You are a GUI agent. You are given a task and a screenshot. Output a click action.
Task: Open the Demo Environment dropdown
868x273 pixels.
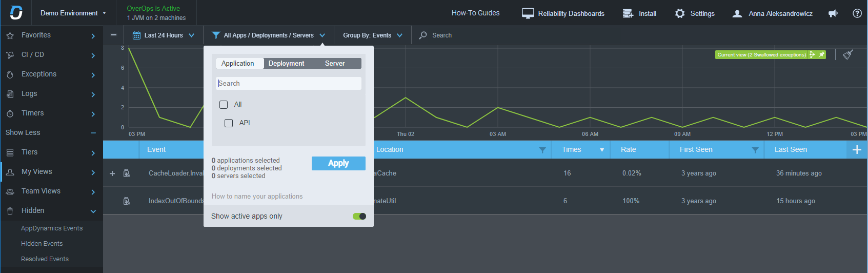point(73,13)
